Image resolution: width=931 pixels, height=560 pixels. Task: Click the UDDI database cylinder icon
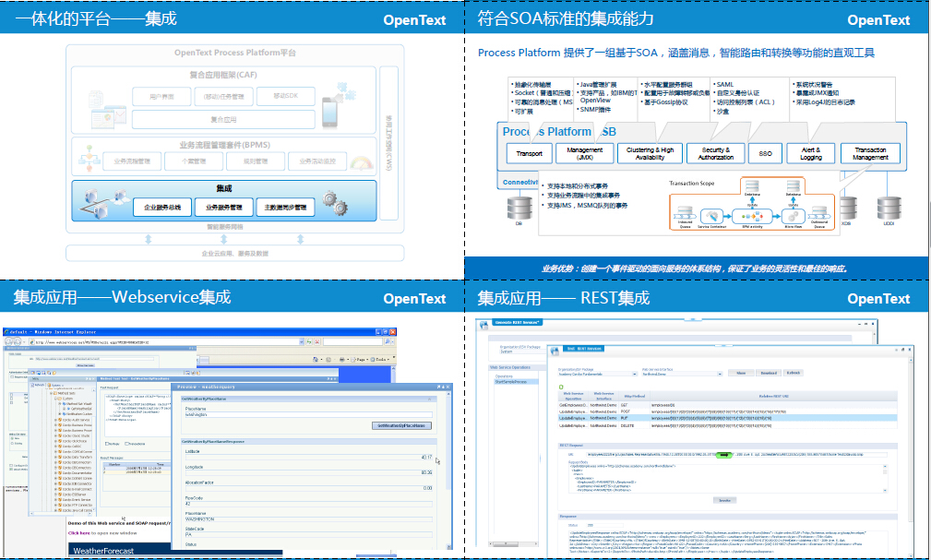click(889, 209)
